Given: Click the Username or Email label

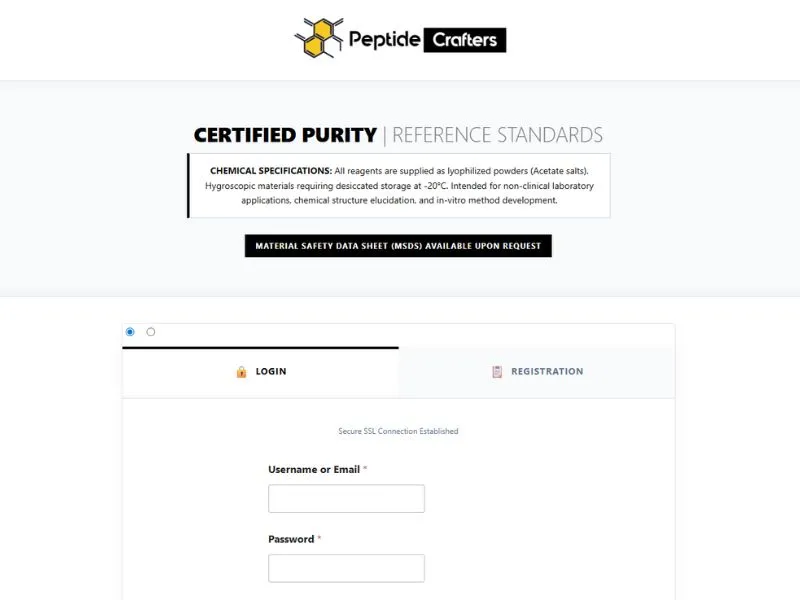Looking at the screenshot, I should (314, 470).
